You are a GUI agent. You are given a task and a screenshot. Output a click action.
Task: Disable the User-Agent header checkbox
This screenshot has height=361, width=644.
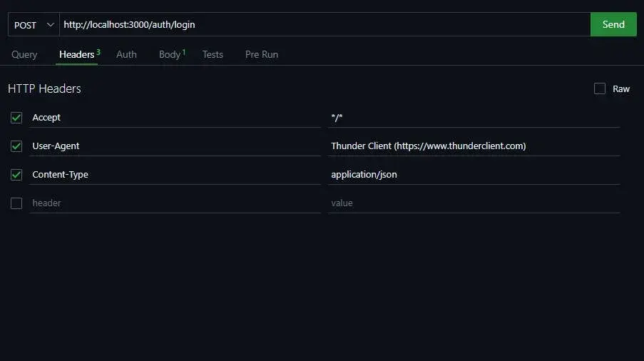click(x=16, y=146)
